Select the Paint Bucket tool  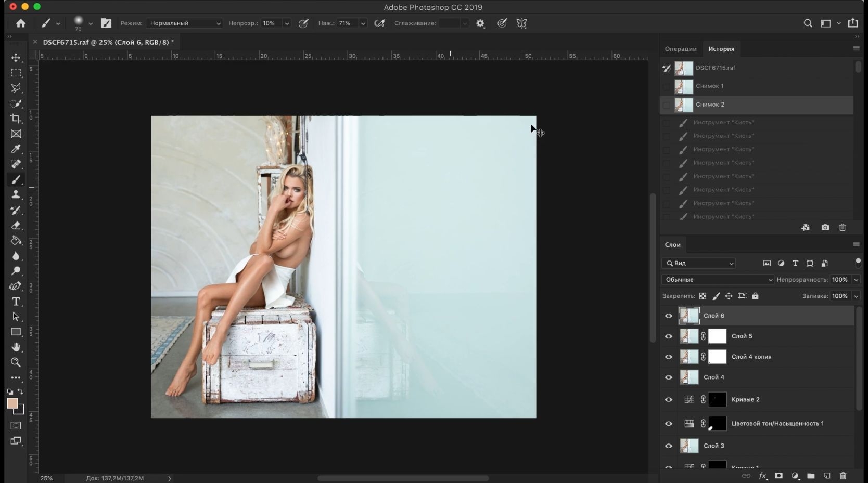coord(16,241)
